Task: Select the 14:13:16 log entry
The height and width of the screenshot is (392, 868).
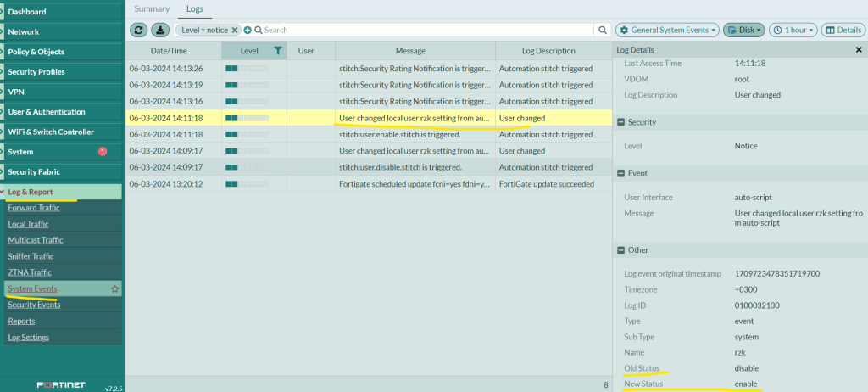Action: click(369, 102)
